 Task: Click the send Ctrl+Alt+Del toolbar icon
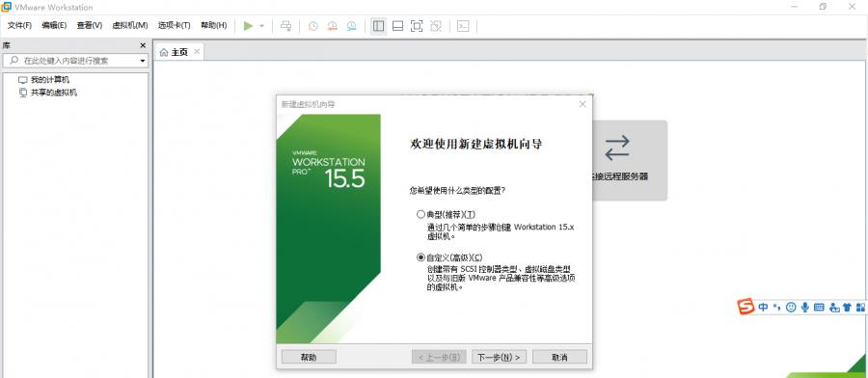click(285, 26)
